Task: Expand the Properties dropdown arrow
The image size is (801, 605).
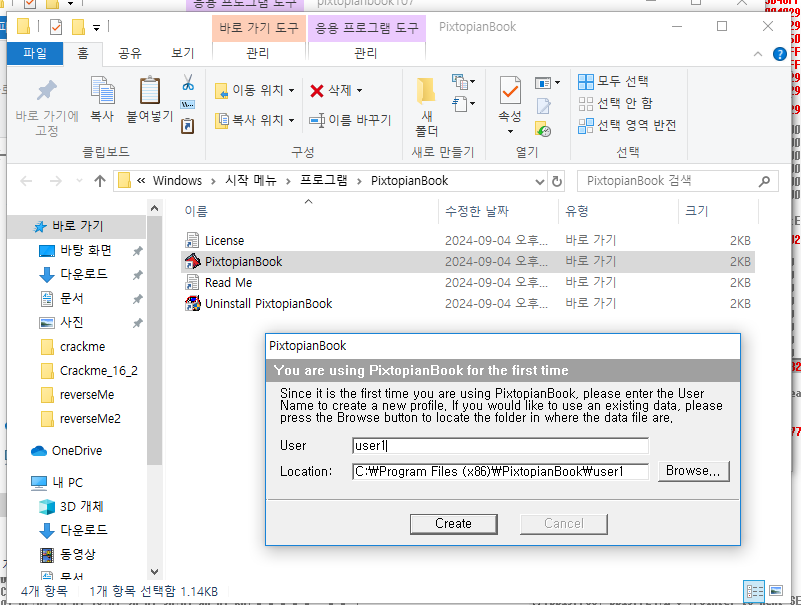Action: point(510,132)
